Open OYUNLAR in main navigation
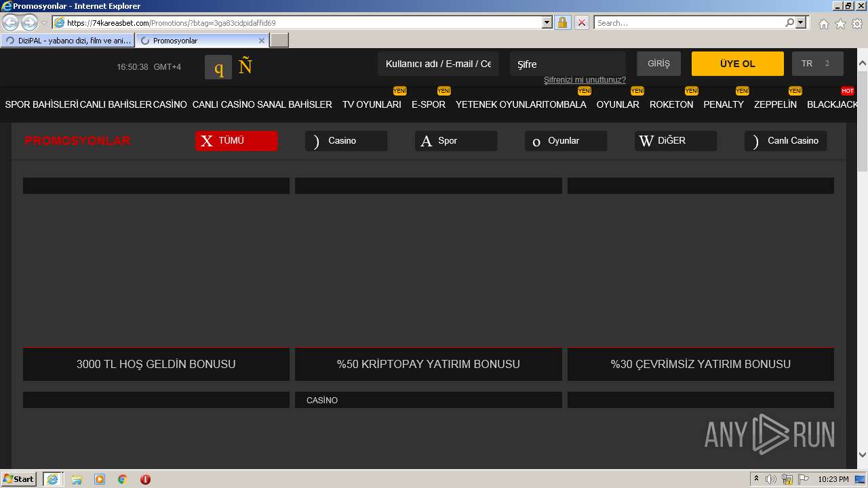Viewport: 868px width, 488px height. [618, 104]
